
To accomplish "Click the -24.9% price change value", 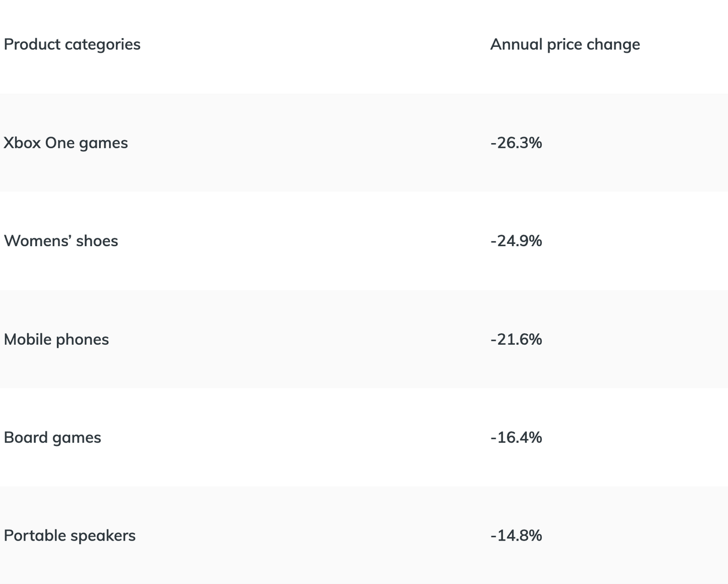I will coord(516,241).
